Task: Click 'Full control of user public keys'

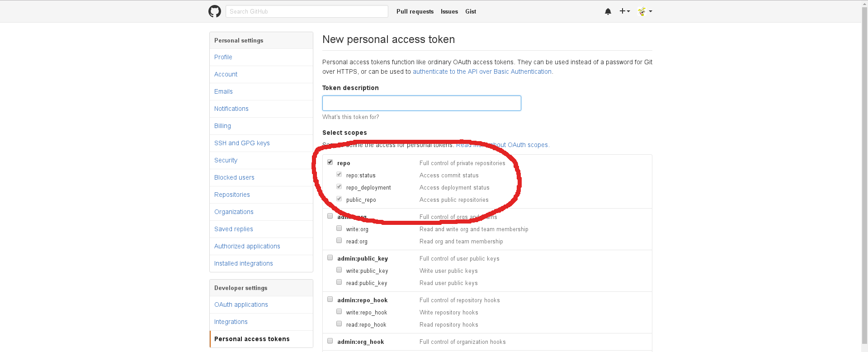Action: tap(459, 258)
